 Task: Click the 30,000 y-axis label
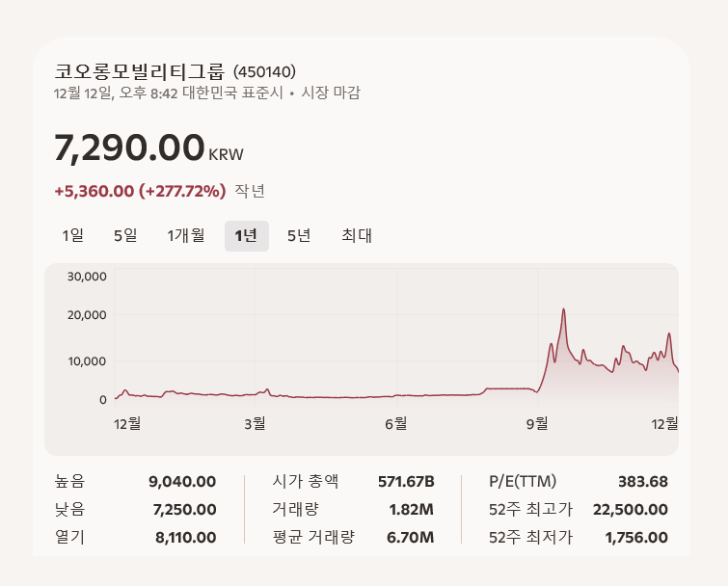[87, 277]
